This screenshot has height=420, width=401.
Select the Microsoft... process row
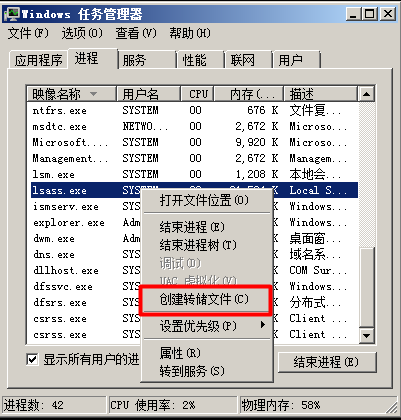tap(194, 142)
